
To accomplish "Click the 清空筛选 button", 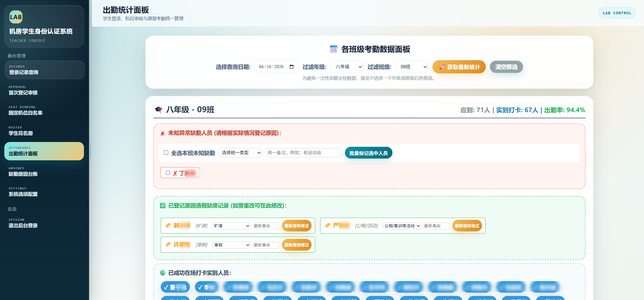I will [506, 67].
